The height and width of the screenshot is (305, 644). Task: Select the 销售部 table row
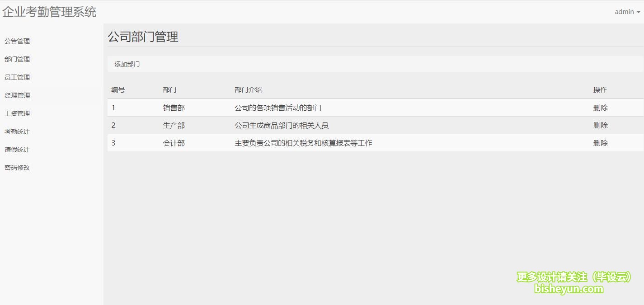click(316, 108)
